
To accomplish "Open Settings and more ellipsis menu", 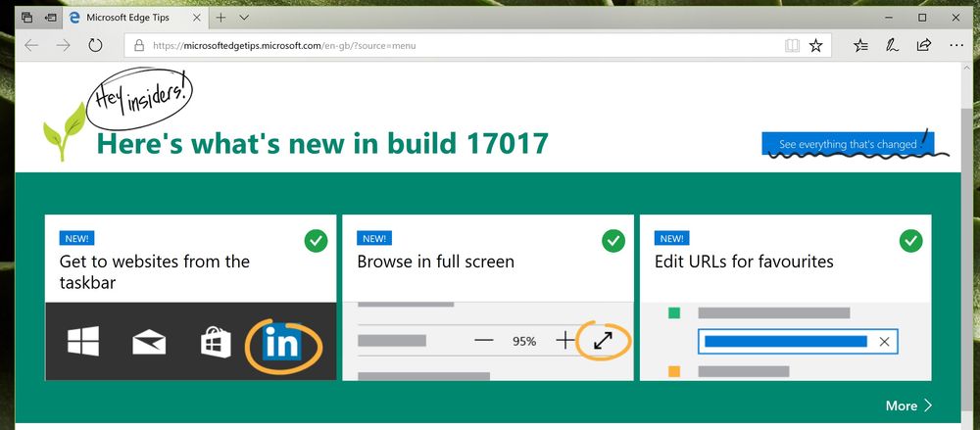I will coord(956,46).
